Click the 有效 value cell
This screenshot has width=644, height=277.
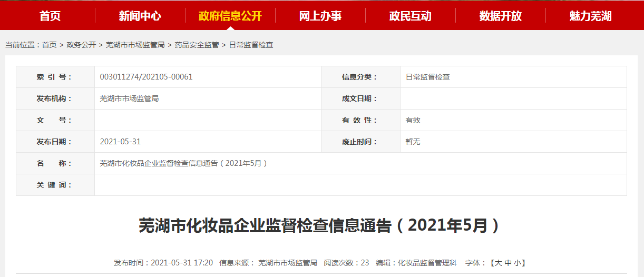(513, 120)
